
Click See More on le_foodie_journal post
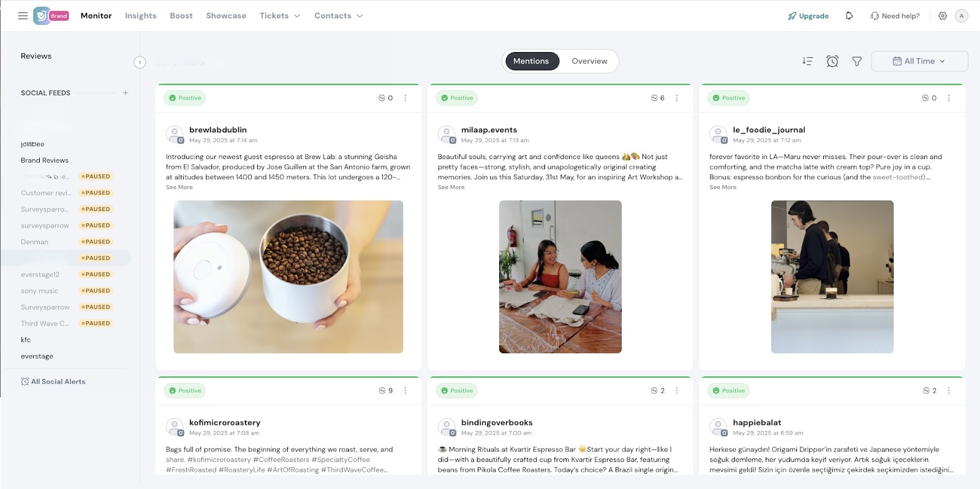coord(723,187)
